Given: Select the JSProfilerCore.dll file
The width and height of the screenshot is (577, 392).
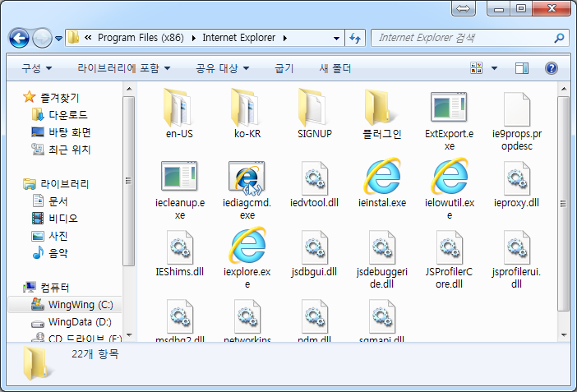Looking at the screenshot, I should pos(449,259).
